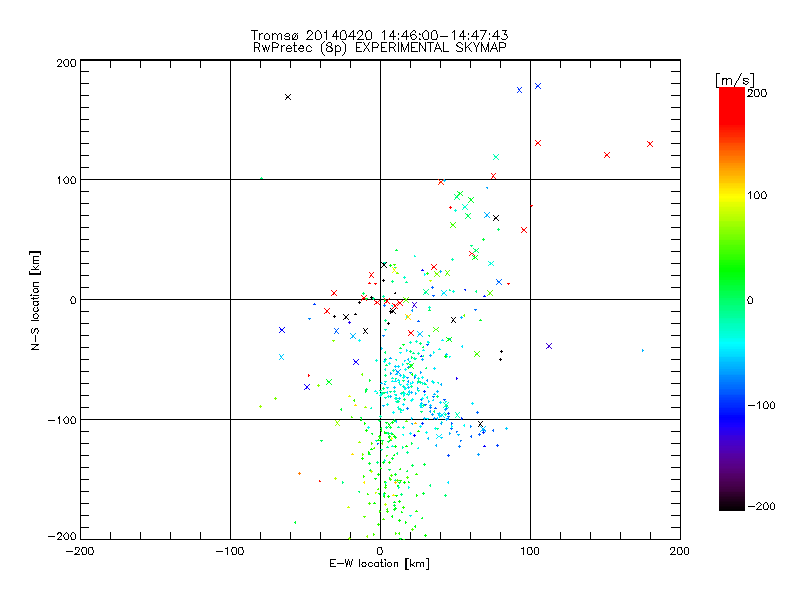Screen dimensions: 800x600
Task: Click the N-S axis tick label '0'
Action: 73,300
